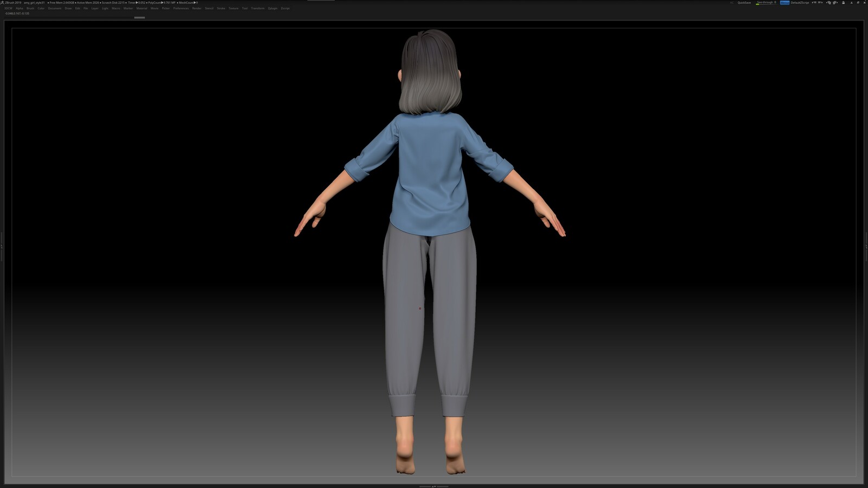Image resolution: width=868 pixels, height=488 pixels.
Task: Open the Texture menu
Action: click(234, 8)
